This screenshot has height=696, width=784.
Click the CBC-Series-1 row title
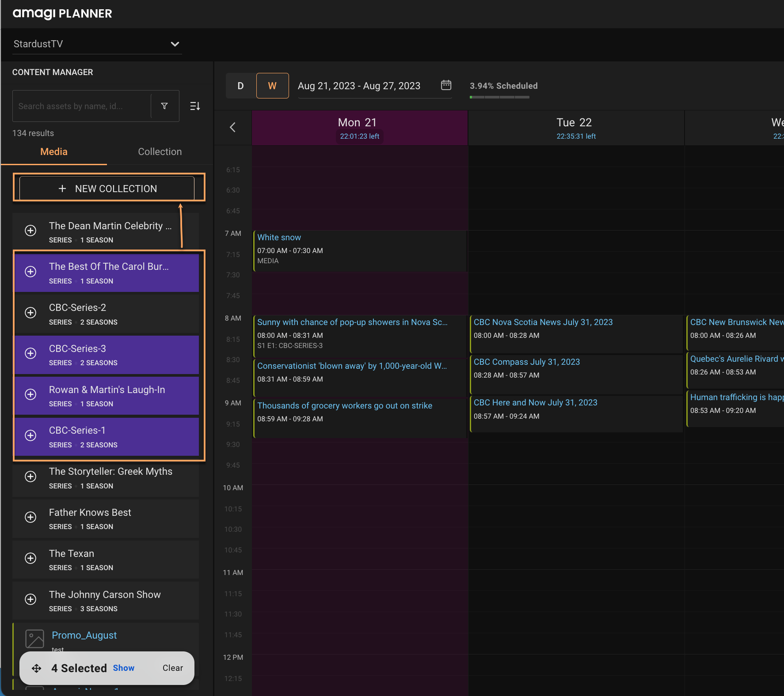pos(77,430)
